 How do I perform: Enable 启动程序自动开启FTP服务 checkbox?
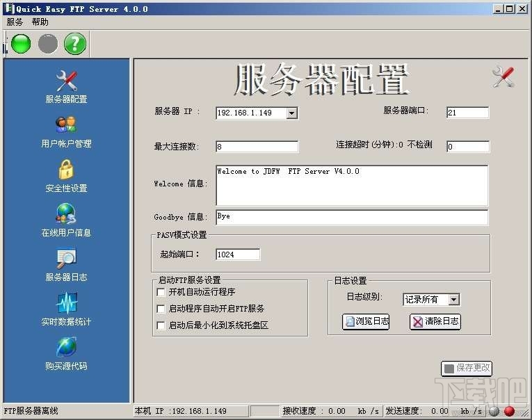point(161,309)
